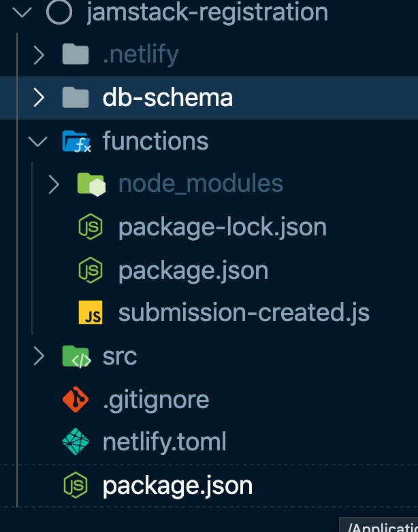
Task: Open submission-created.js file
Action: [244, 313]
